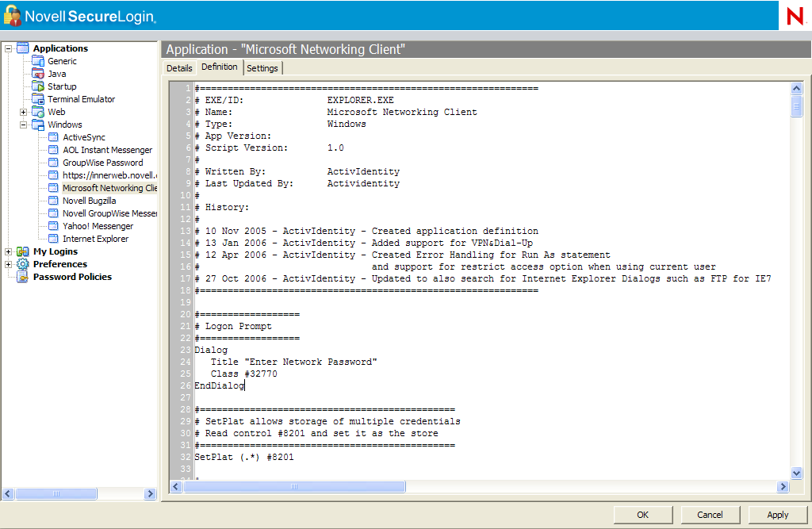
Task: Place cursor on the EndDialog line
Action: [219, 385]
